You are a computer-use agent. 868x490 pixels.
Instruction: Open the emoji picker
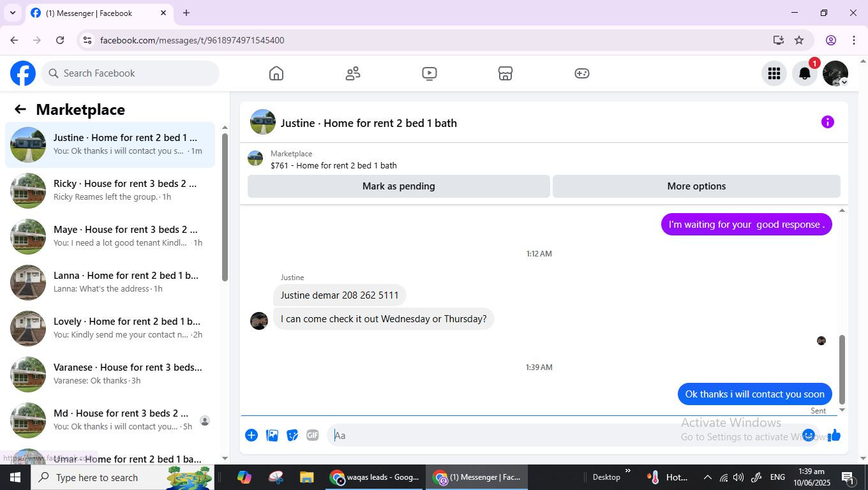809,435
